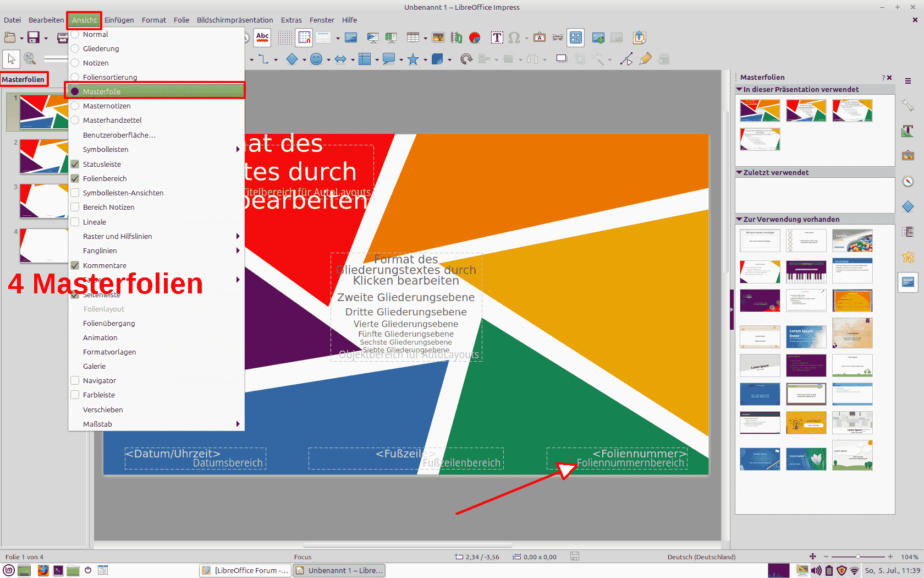Select the zoom and pan tool

(30, 59)
